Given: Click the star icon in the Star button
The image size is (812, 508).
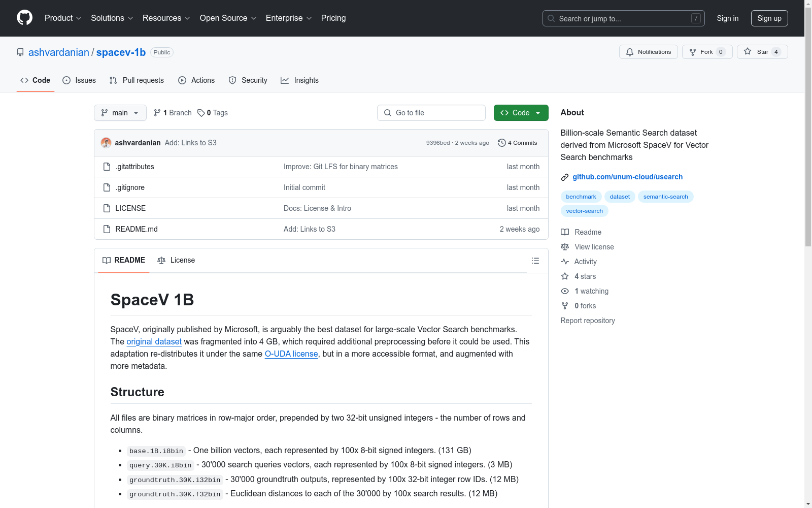Looking at the screenshot, I should click(748, 51).
